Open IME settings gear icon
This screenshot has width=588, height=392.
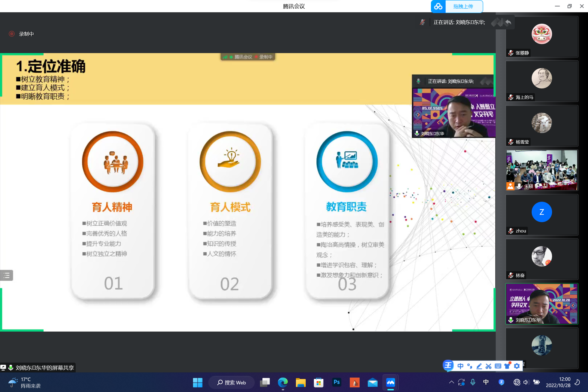coord(517,366)
